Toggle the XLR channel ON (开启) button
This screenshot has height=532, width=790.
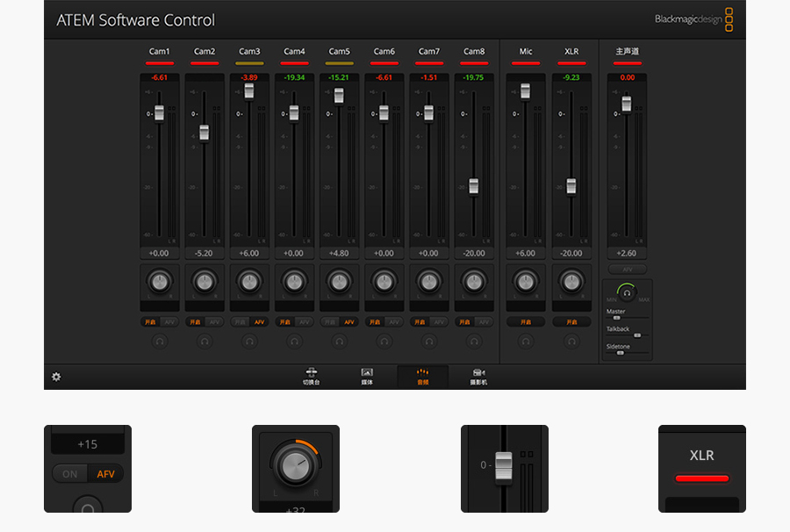pyautogui.click(x=571, y=322)
